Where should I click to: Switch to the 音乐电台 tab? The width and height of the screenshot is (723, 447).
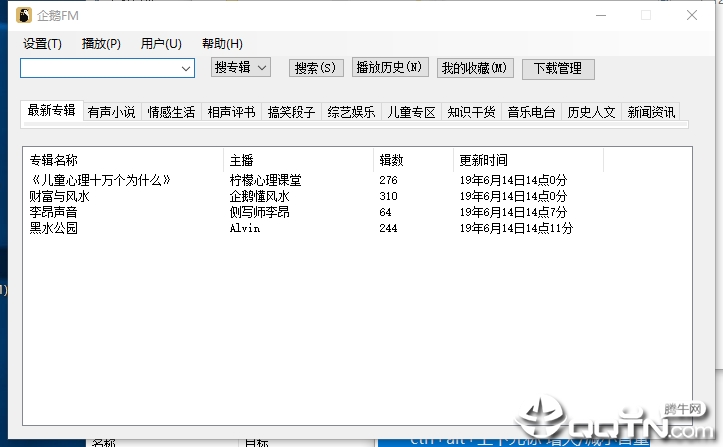[531, 112]
